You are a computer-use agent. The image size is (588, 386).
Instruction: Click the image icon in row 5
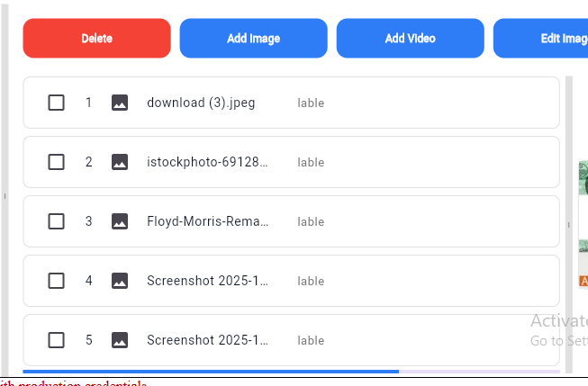tap(119, 340)
